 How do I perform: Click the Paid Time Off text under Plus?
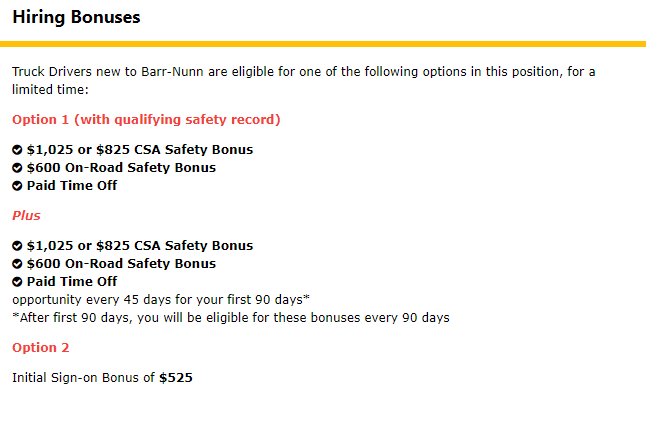(x=72, y=282)
